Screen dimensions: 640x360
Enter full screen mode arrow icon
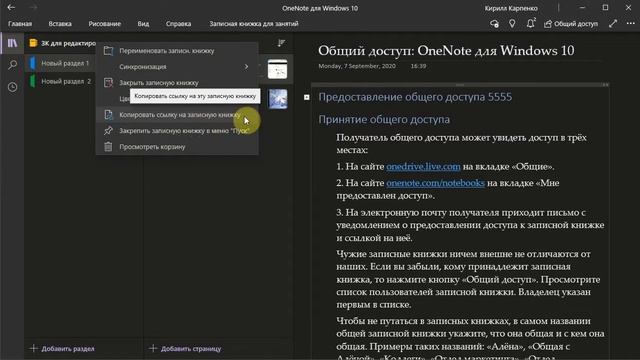613,24
